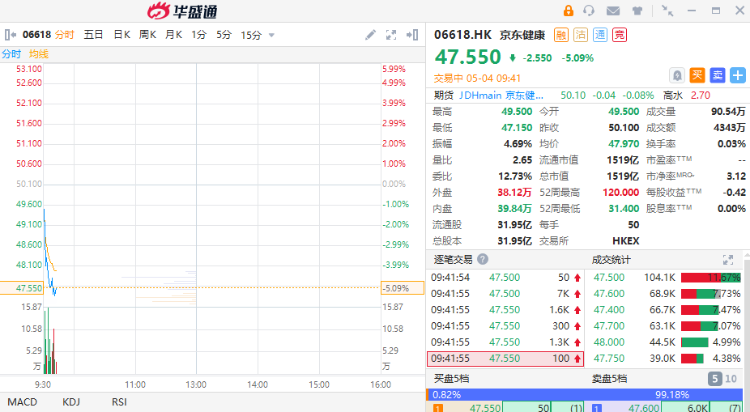
Task: Select the 09:41:55 7K trade row
Action: (505, 294)
